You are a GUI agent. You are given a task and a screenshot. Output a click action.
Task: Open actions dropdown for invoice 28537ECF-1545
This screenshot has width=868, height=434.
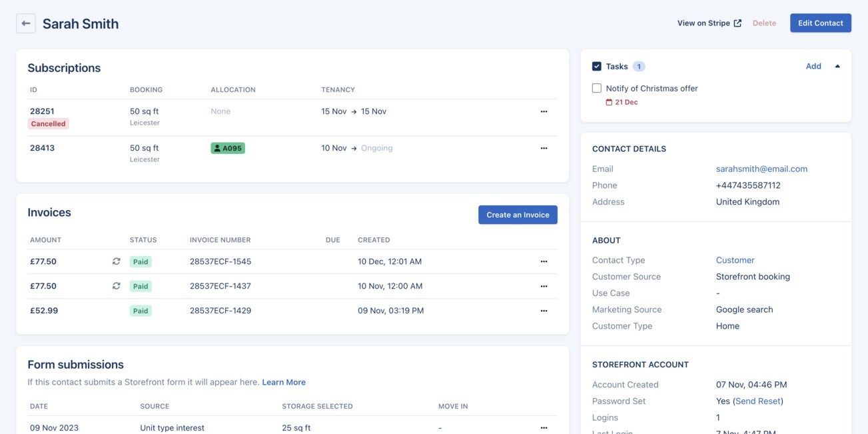pos(544,261)
